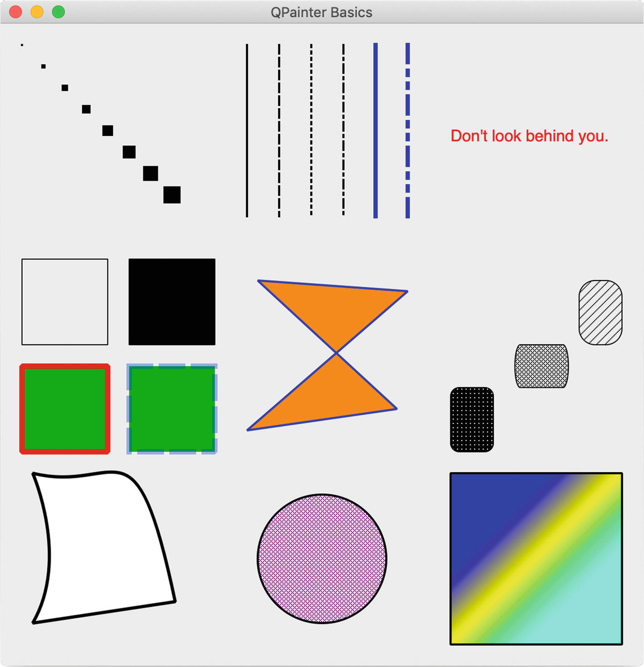The width and height of the screenshot is (644, 667).
Task: Click the yellow minimize window button
Action: point(37,12)
